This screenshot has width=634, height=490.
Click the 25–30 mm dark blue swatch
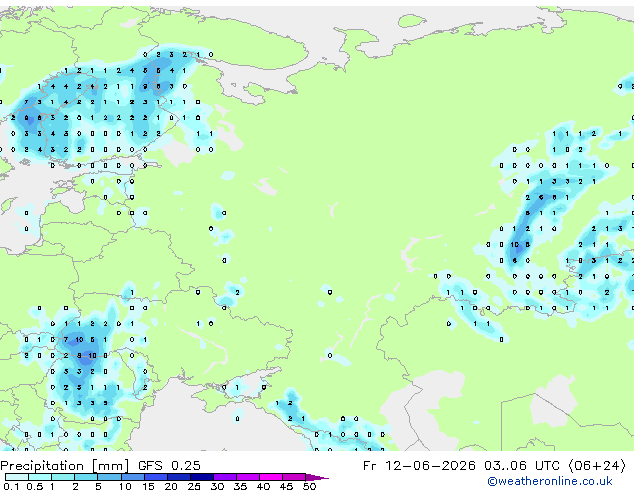pos(201,477)
